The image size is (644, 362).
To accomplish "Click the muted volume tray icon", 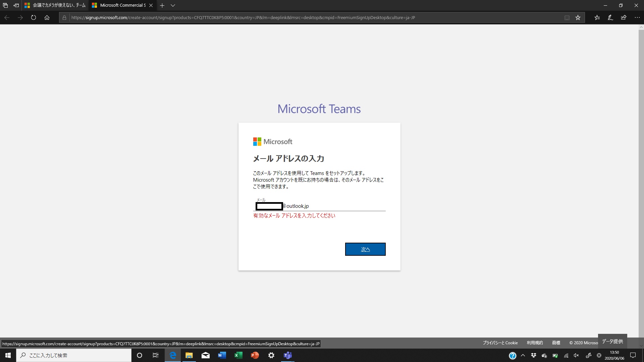I will 576,355.
